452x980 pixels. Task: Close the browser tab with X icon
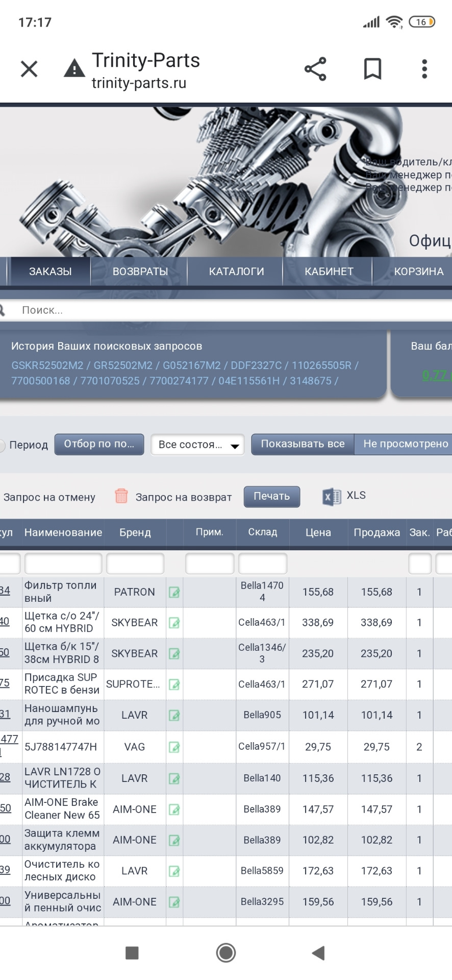click(x=29, y=69)
